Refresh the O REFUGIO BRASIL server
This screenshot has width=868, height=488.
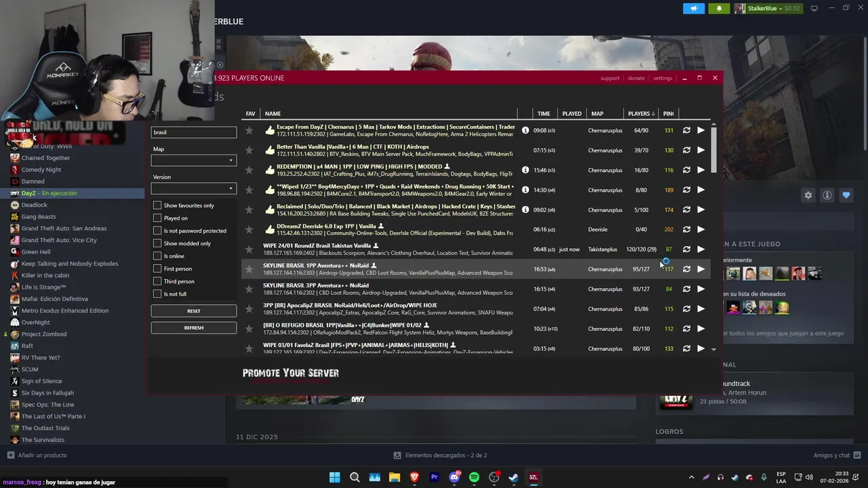(686, 329)
